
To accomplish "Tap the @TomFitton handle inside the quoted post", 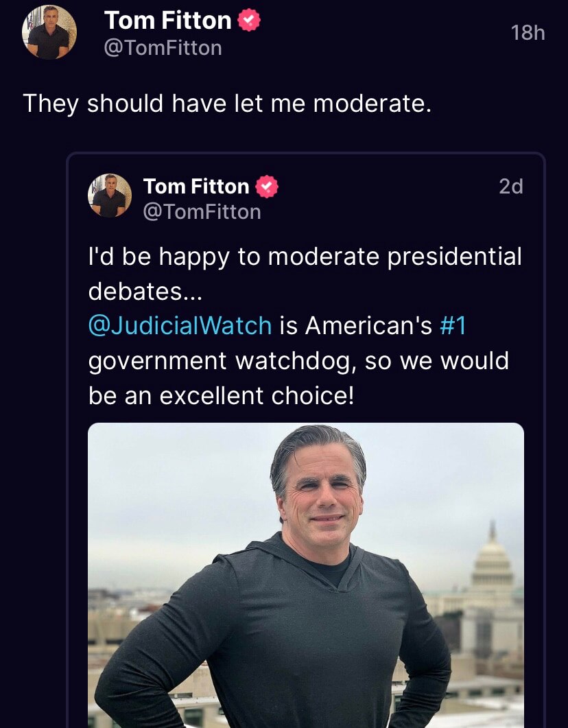I will coord(202,212).
